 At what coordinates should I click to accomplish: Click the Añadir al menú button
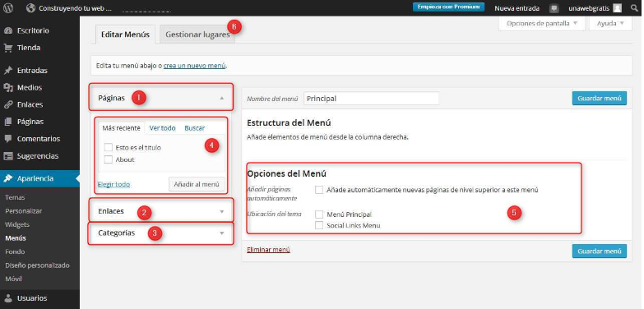tap(197, 184)
